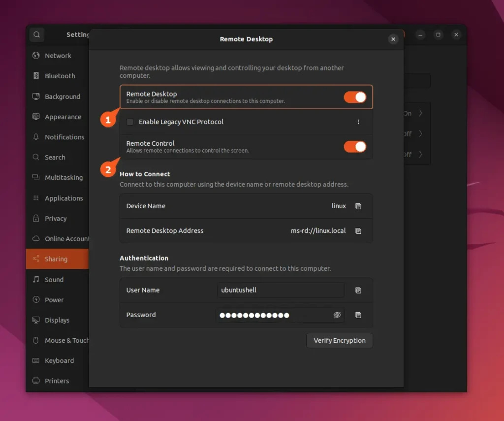The image size is (504, 421).
Task: Reveal password with the eye icon
Action: pos(337,315)
